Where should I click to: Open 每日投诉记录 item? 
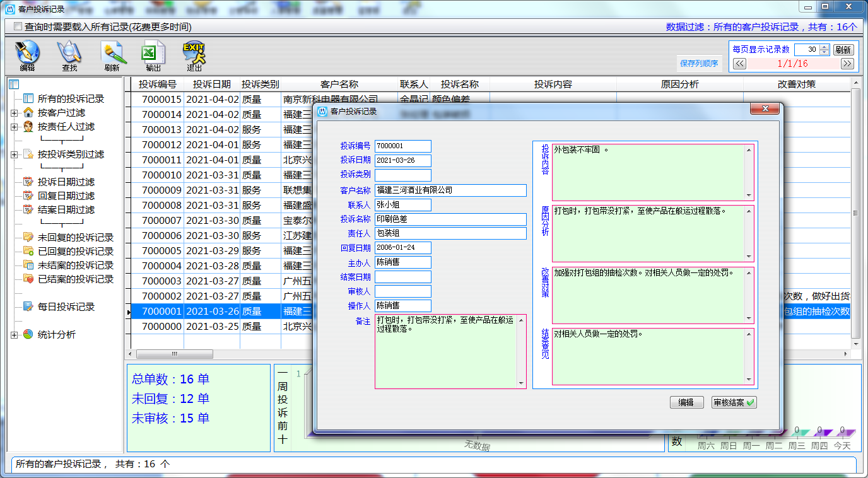pos(66,306)
